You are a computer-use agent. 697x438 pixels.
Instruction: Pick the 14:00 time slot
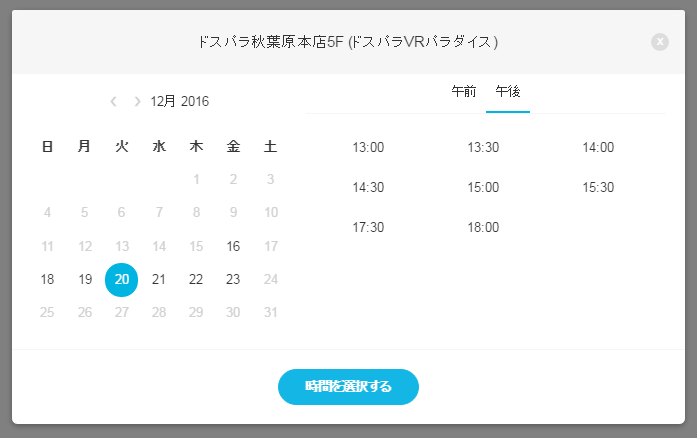(x=598, y=147)
